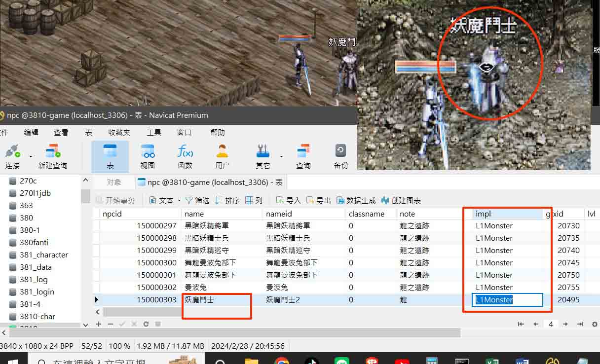Open Chrome from the taskbar
600x364 pixels.
(x=282, y=361)
